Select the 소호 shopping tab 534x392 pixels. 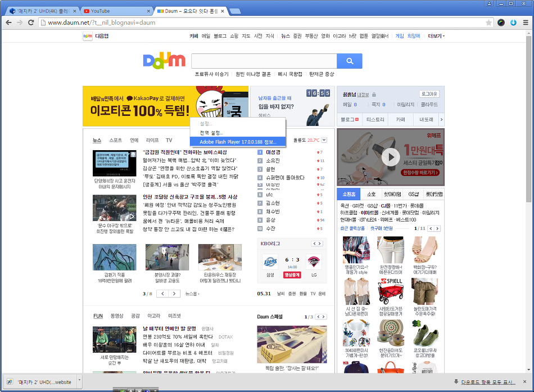pos(371,194)
